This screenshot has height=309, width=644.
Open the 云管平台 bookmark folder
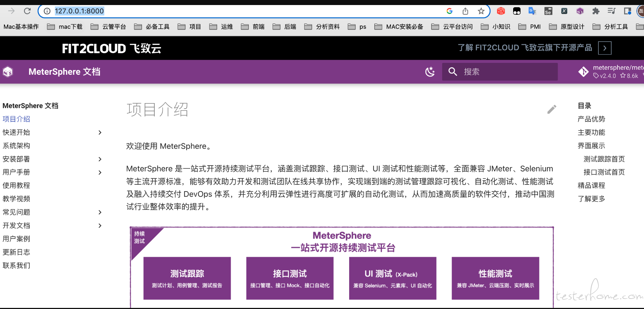tap(108, 27)
